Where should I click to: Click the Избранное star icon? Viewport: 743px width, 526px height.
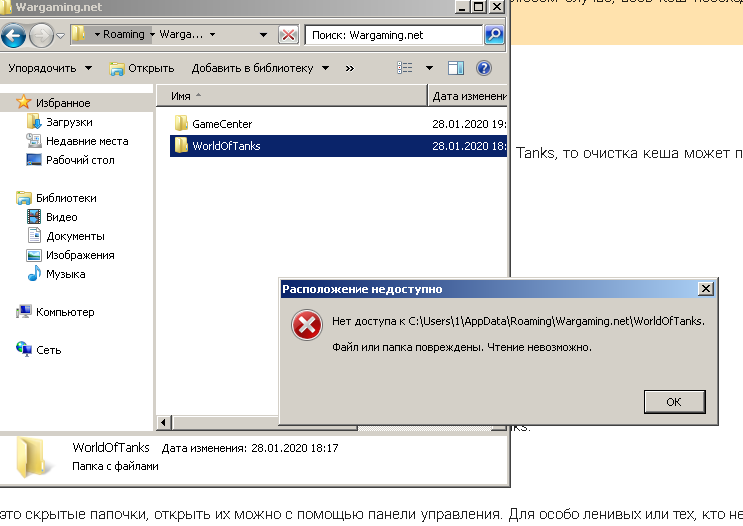click(23, 102)
